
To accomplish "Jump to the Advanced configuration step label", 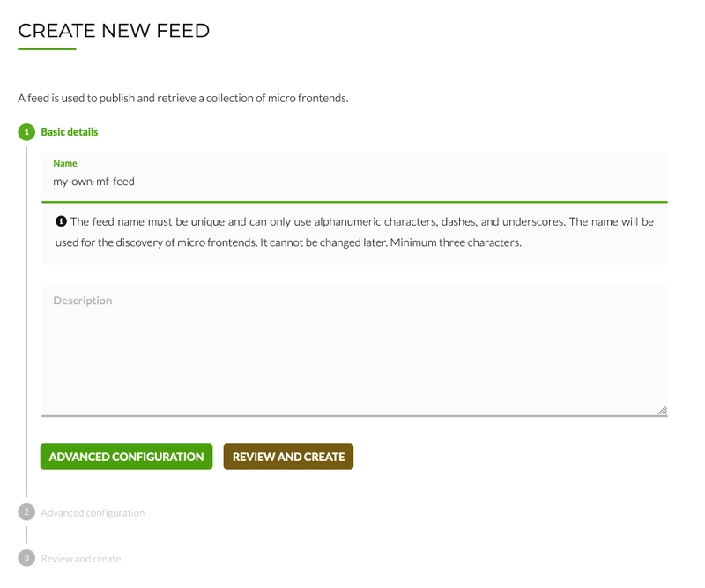I will [93, 513].
